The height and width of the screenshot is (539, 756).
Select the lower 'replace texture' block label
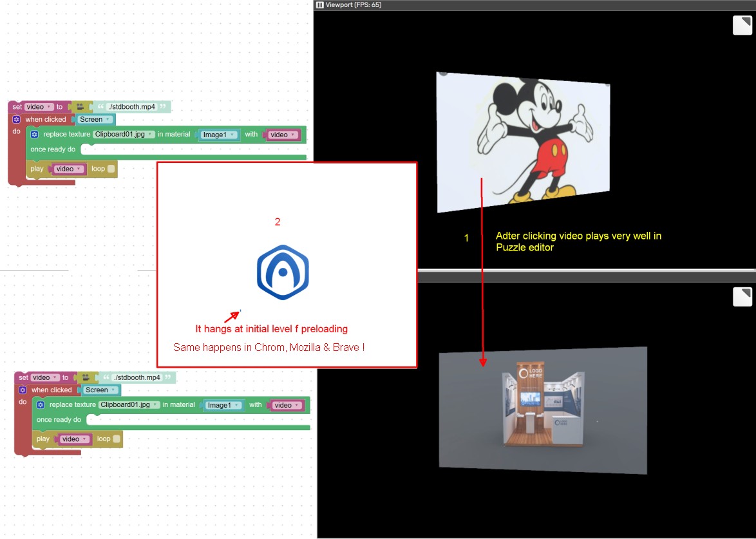pos(73,405)
